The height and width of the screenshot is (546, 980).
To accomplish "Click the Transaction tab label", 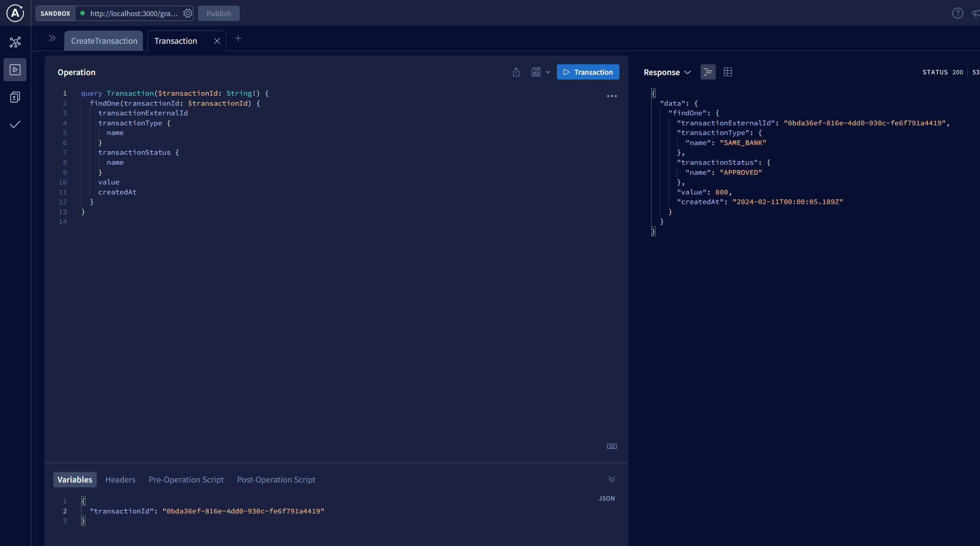I will click(x=175, y=40).
